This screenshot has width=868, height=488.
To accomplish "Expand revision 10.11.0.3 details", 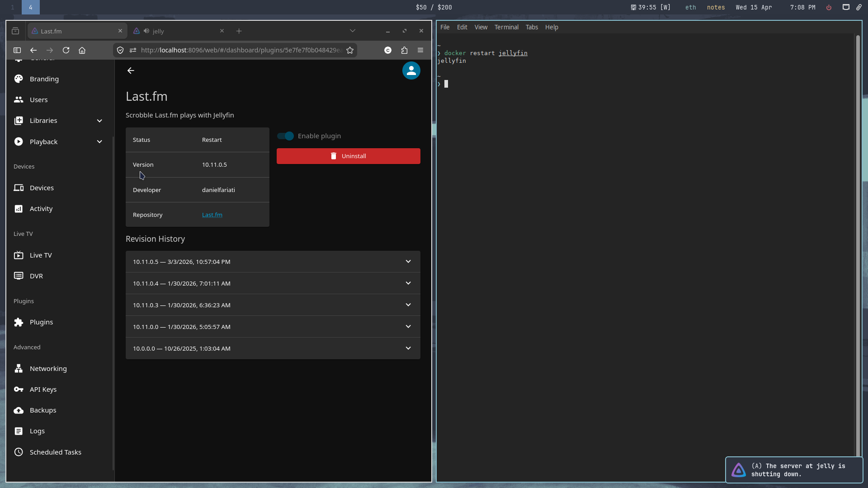I will (273, 305).
